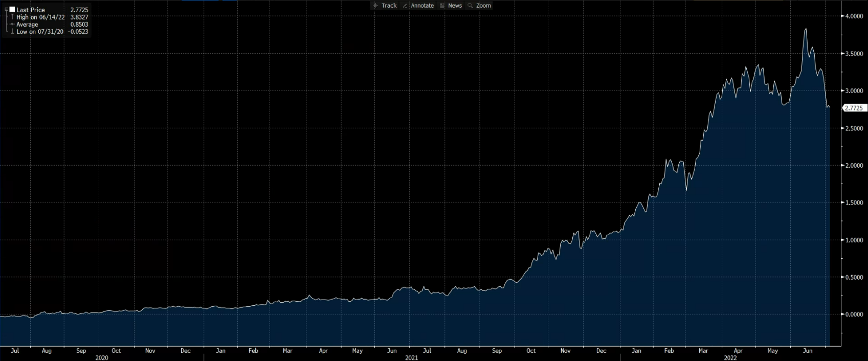Select the Last Price legend label
The height and width of the screenshot is (361, 868).
(x=31, y=10)
